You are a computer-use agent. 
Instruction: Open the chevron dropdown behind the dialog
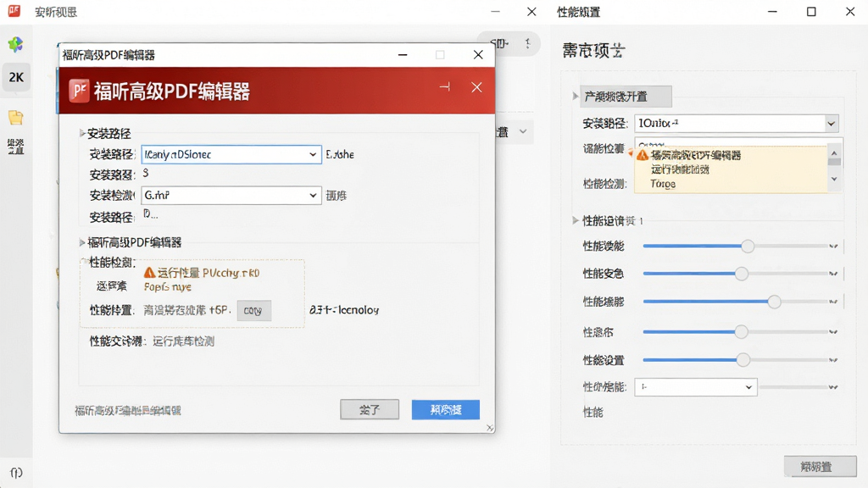coord(522,131)
